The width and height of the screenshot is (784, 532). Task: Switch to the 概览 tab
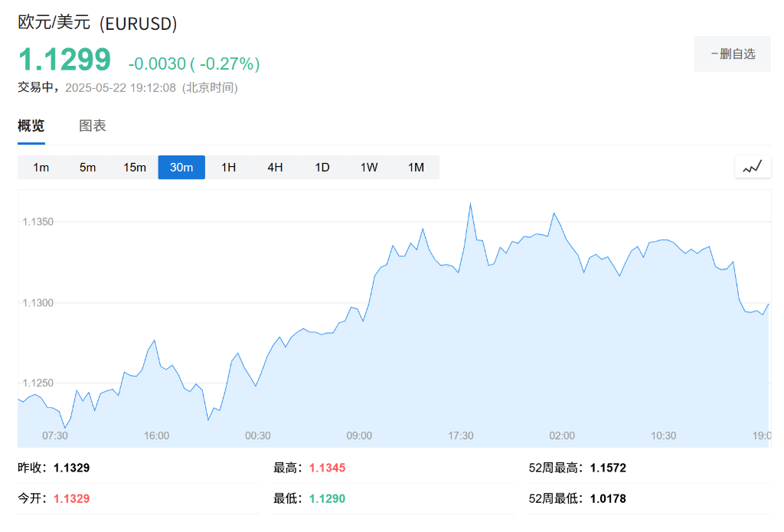(x=30, y=126)
